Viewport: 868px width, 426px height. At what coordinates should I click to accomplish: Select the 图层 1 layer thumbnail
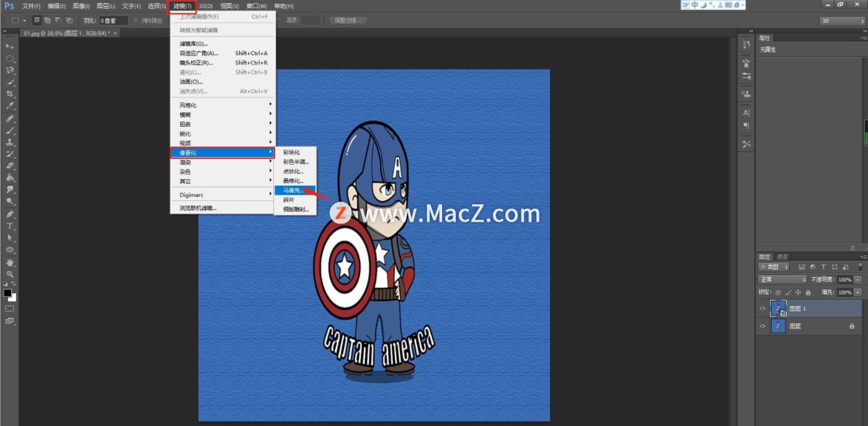pos(778,309)
